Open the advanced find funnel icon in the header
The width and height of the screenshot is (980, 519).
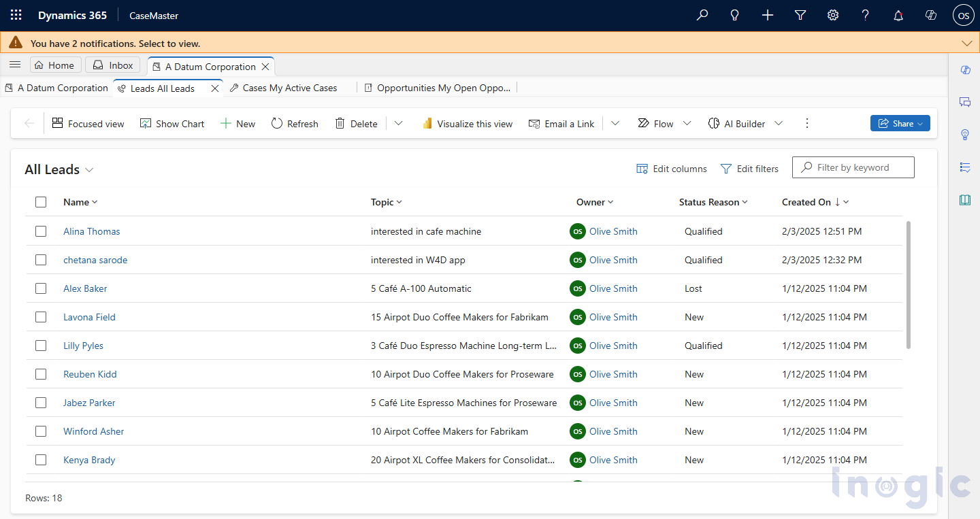800,15
